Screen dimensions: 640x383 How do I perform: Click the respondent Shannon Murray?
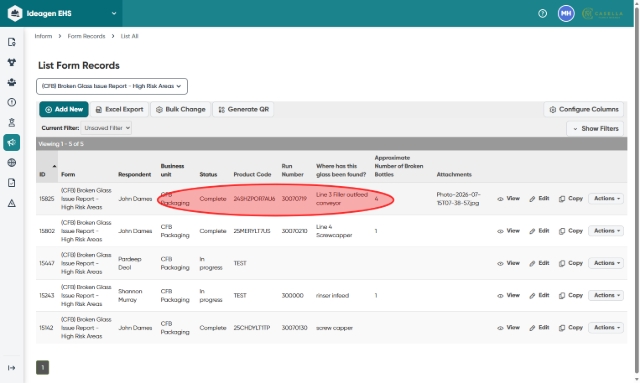pyautogui.click(x=130, y=296)
